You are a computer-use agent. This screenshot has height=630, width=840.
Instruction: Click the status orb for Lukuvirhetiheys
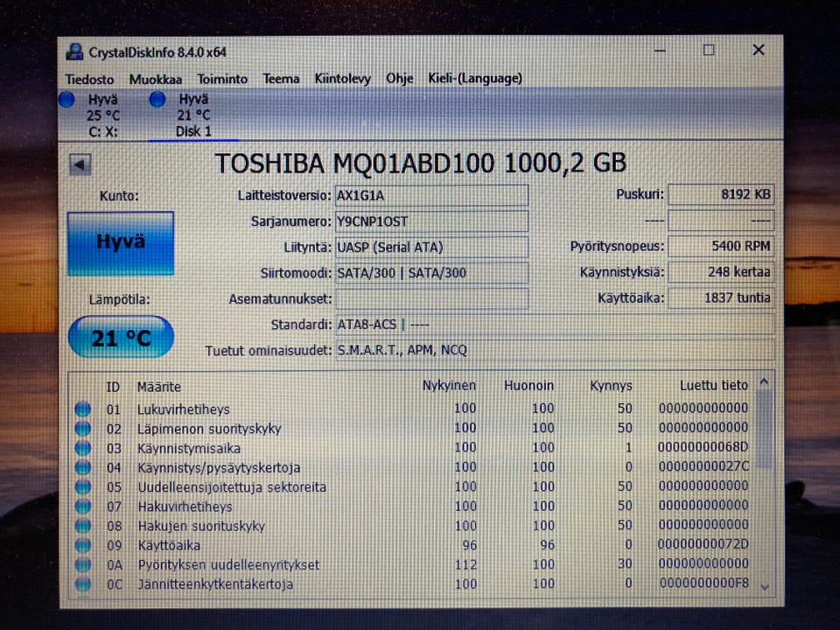point(83,409)
